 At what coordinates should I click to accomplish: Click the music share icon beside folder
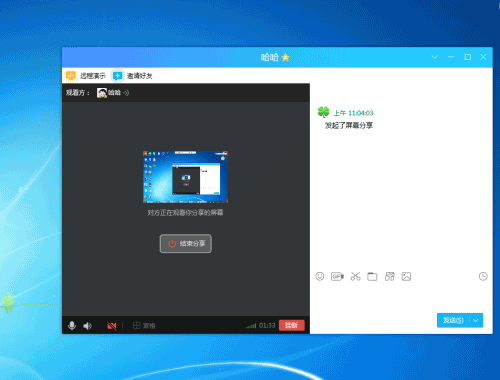[x=389, y=276]
